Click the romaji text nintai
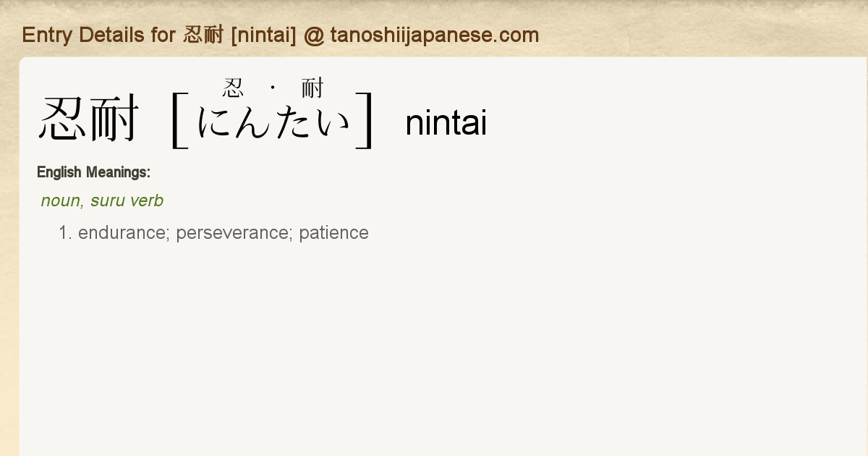Viewport: 868px width, 456px height. click(446, 123)
